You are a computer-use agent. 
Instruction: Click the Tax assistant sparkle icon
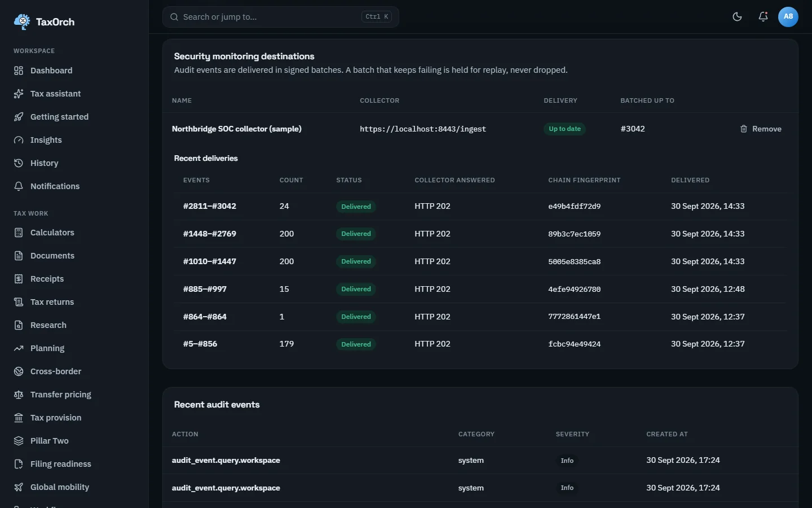[x=19, y=94]
